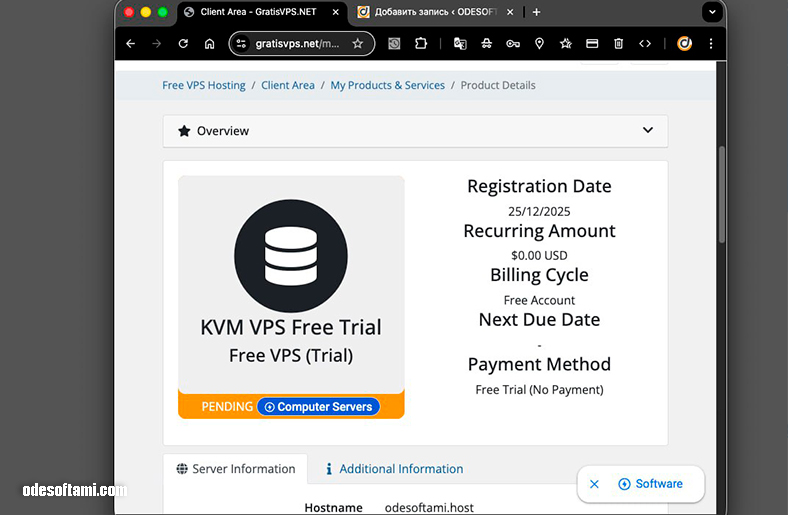788x515 pixels.
Task: Open the browser home page icon
Action: coord(210,44)
